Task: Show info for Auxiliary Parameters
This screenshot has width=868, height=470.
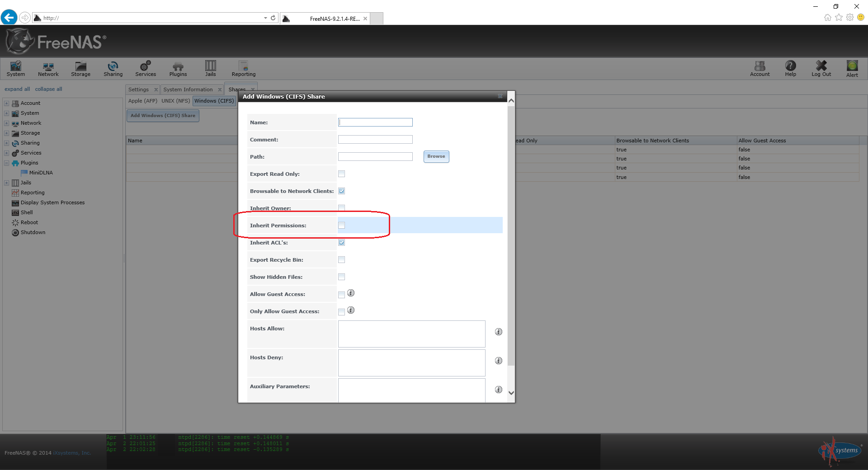Action: (499, 390)
